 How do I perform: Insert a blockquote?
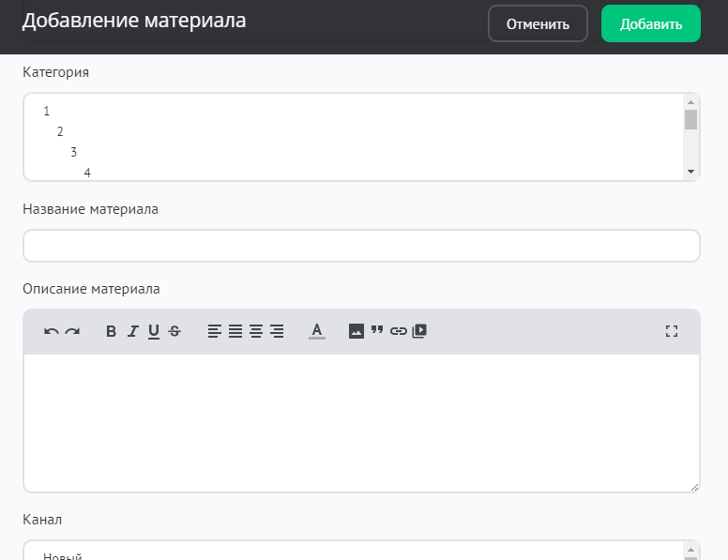point(377,331)
